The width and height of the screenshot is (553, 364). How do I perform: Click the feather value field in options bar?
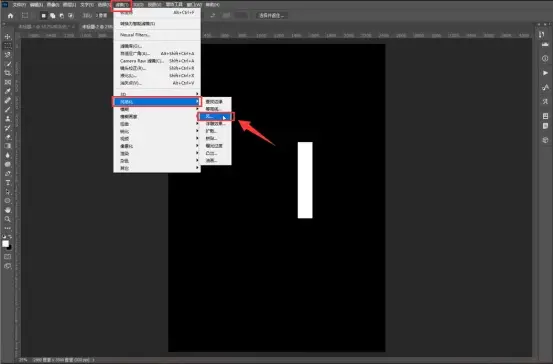pyautogui.click(x=102, y=16)
